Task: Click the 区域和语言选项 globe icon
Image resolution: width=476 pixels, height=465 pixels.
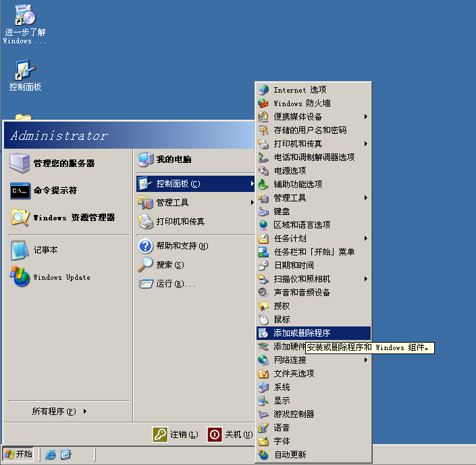Action: (263, 225)
